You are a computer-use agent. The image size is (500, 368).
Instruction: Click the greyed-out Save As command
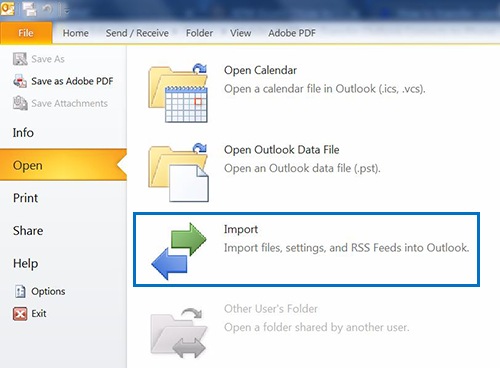coord(39,59)
